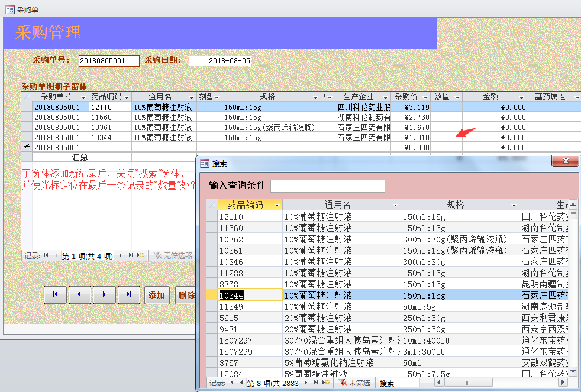Open the 通用名 column dropdown in the 搜索 window
This screenshot has height=392, width=581.
[x=395, y=205]
